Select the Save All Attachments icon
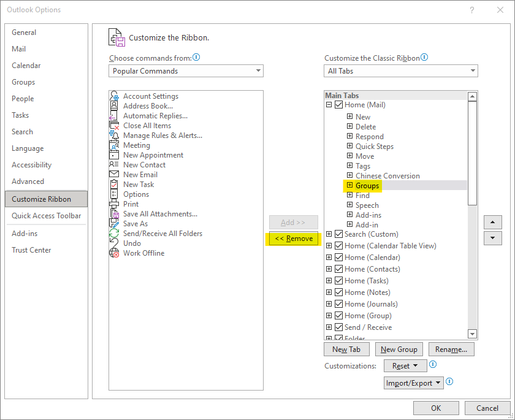This screenshot has width=515, height=420. (114, 214)
